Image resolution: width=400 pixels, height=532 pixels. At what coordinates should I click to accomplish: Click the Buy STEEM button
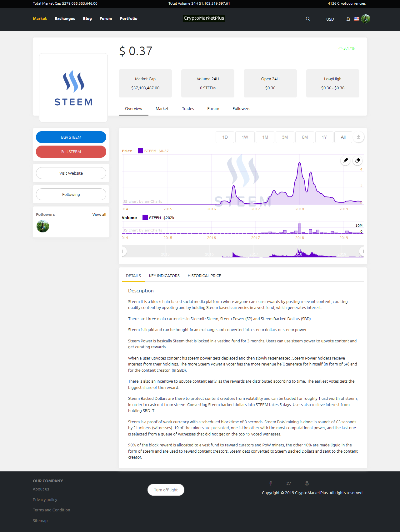click(71, 137)
